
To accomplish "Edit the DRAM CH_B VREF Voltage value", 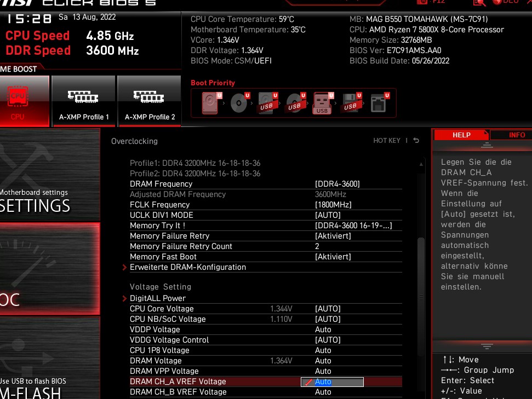I will 323,392.
